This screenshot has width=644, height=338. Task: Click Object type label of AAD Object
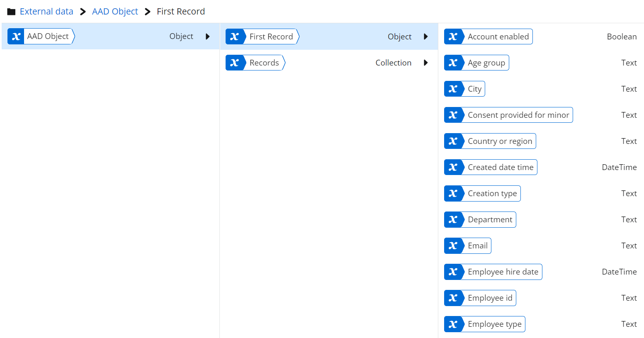(181, 36)
